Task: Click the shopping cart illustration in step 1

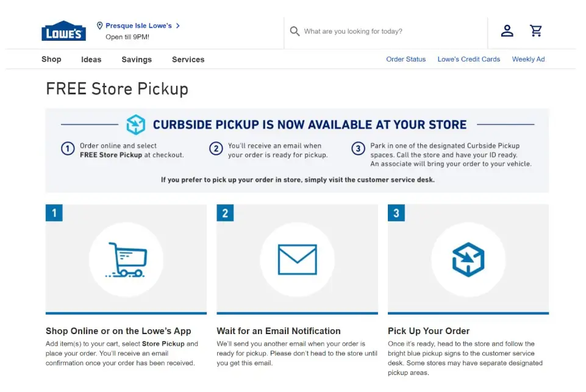Action: (x=126, y=260)
